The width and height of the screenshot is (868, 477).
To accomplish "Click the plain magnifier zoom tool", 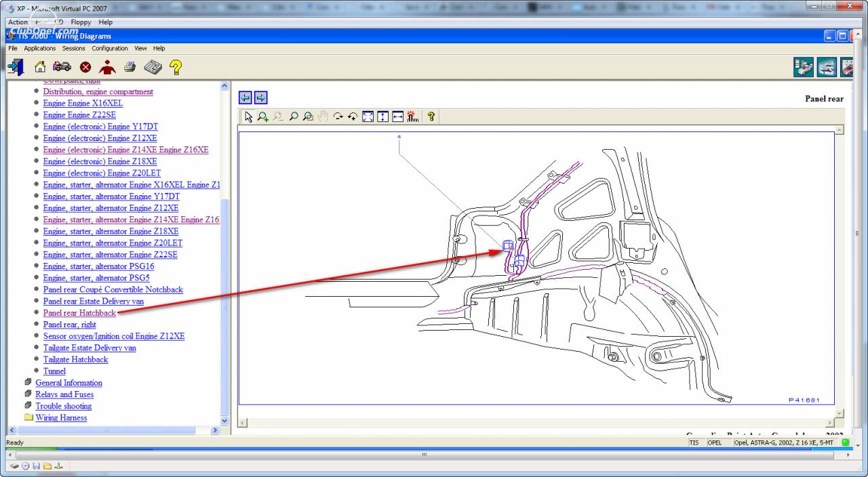I will click(293, 117).
